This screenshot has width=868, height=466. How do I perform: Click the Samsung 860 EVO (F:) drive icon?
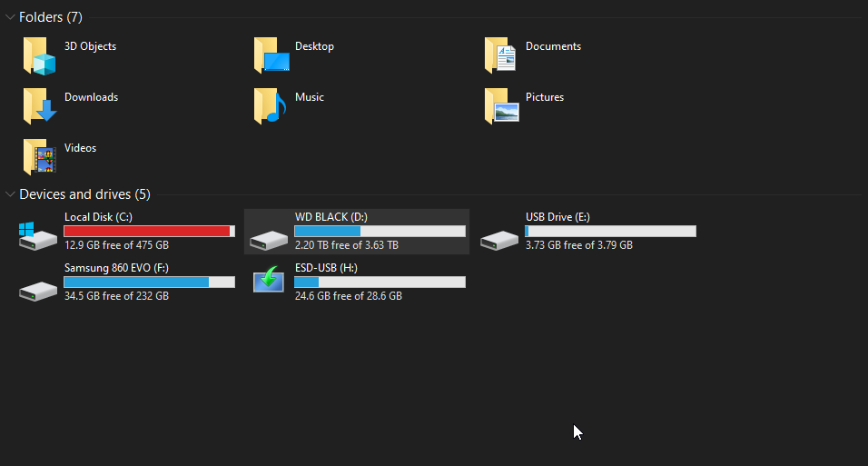[38, 289]
